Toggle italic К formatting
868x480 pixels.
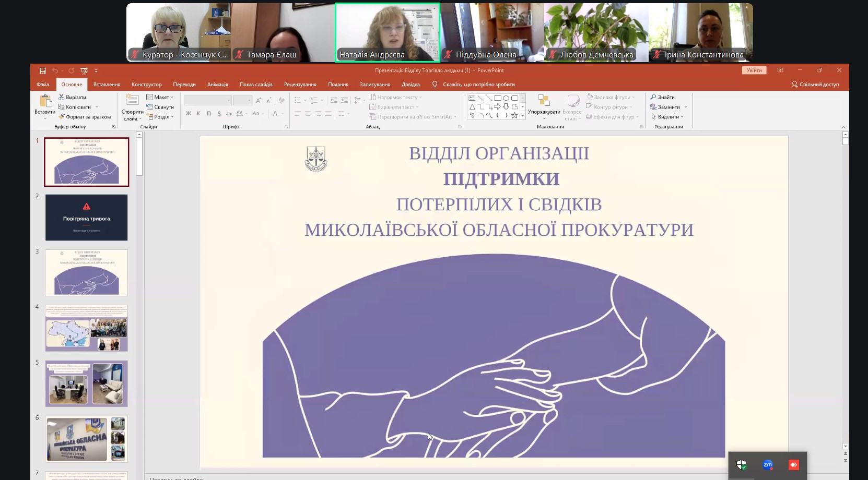(198, 113)
